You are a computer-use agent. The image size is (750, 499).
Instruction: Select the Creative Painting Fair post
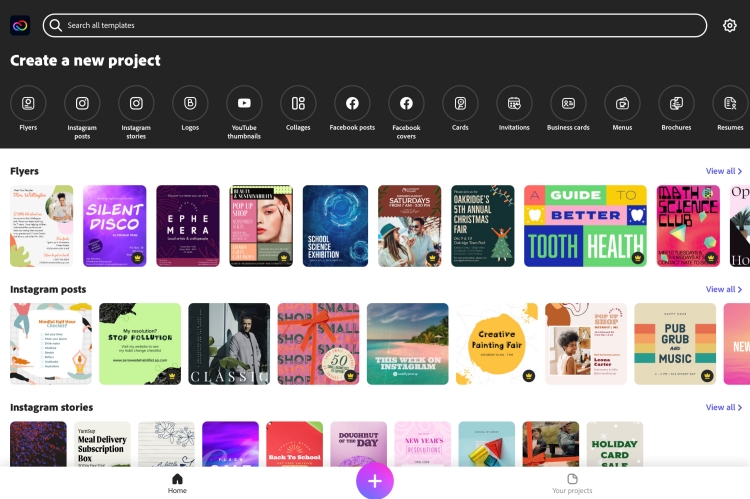(497, 344)
